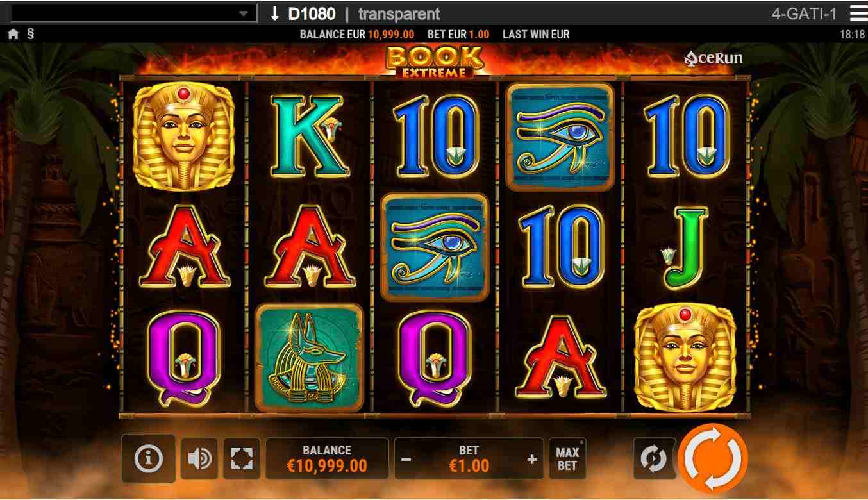
Task: Mute the game sound
Action: 199,459
